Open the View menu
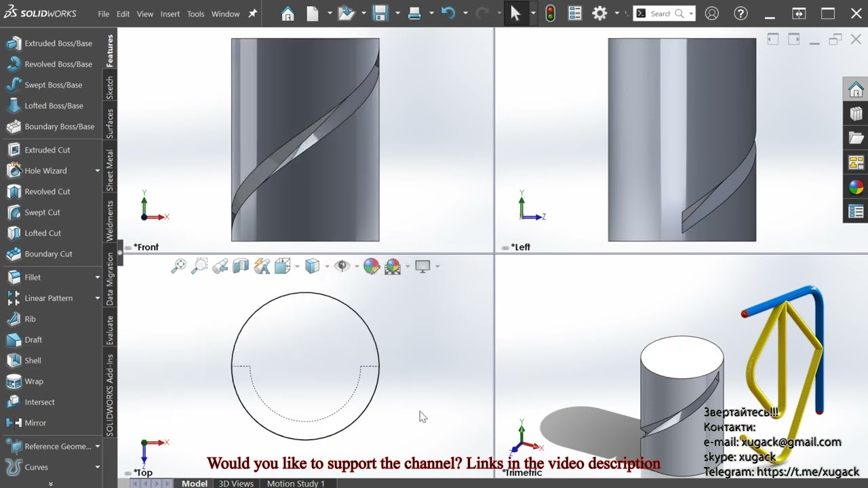 click(145, 14)
